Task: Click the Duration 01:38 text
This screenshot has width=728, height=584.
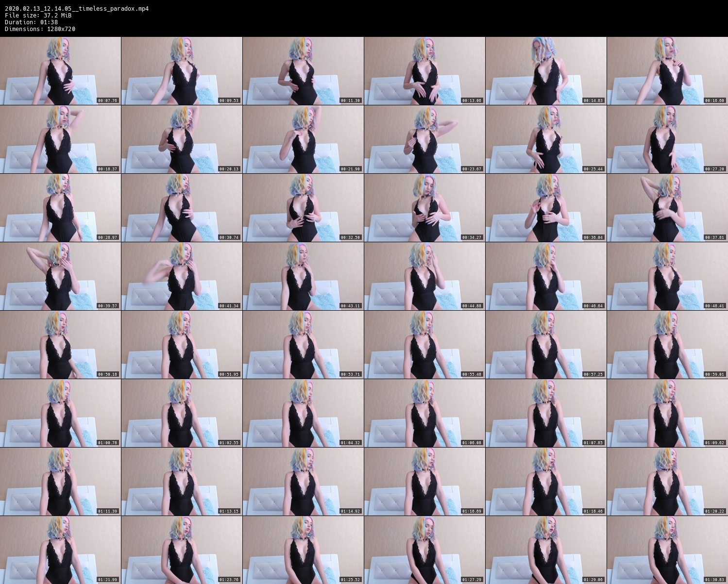Action: pos(31,22)
